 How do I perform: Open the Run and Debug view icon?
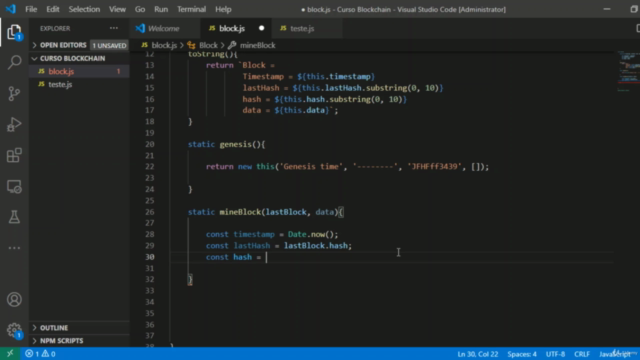click(x=14, y=124)
